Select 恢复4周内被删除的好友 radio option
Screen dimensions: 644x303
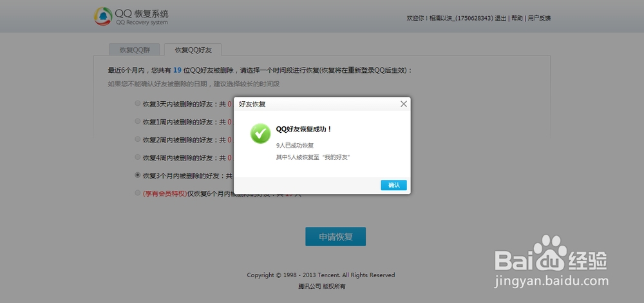coord(138,157)
